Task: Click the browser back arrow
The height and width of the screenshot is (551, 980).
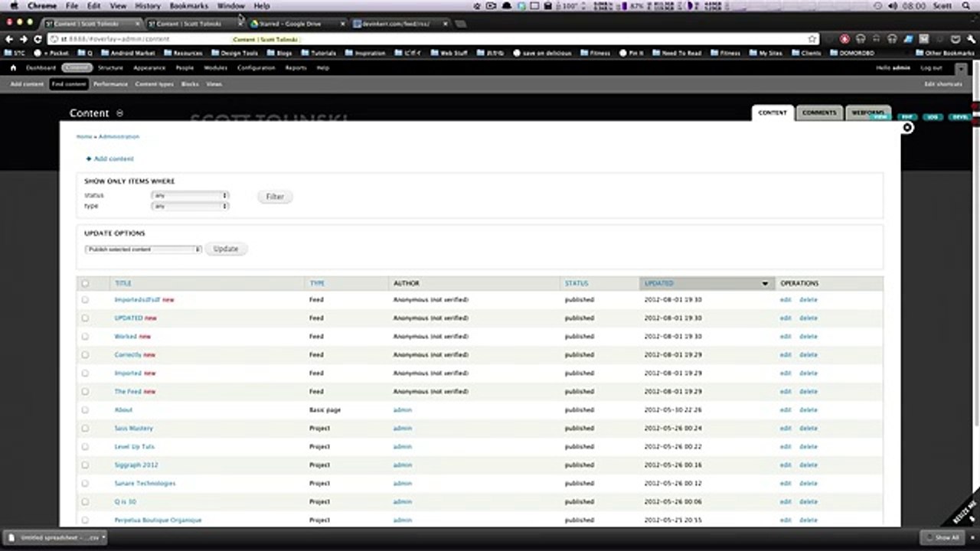Action: click(x=10, y=39)
